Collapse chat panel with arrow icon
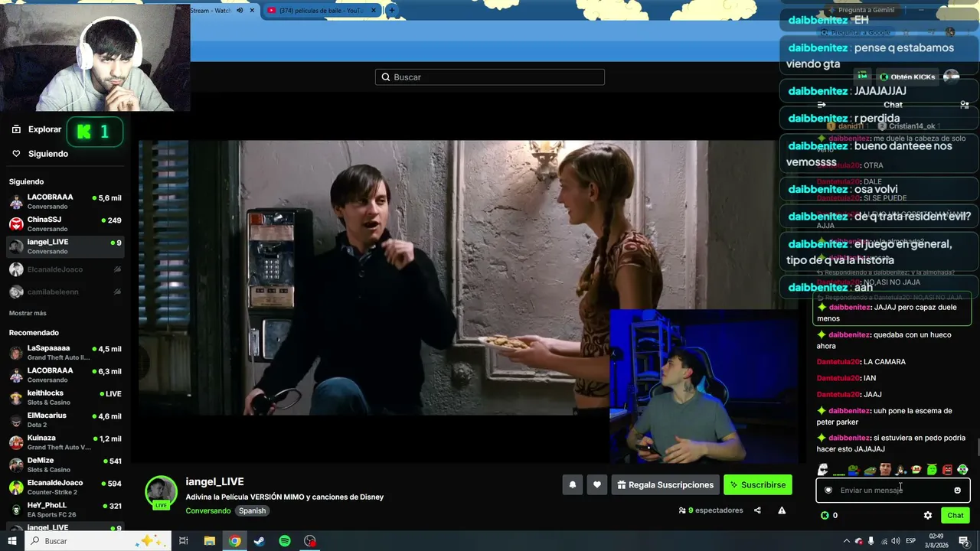The width and height of the screenshot is (980, 551). click(822, 105)
